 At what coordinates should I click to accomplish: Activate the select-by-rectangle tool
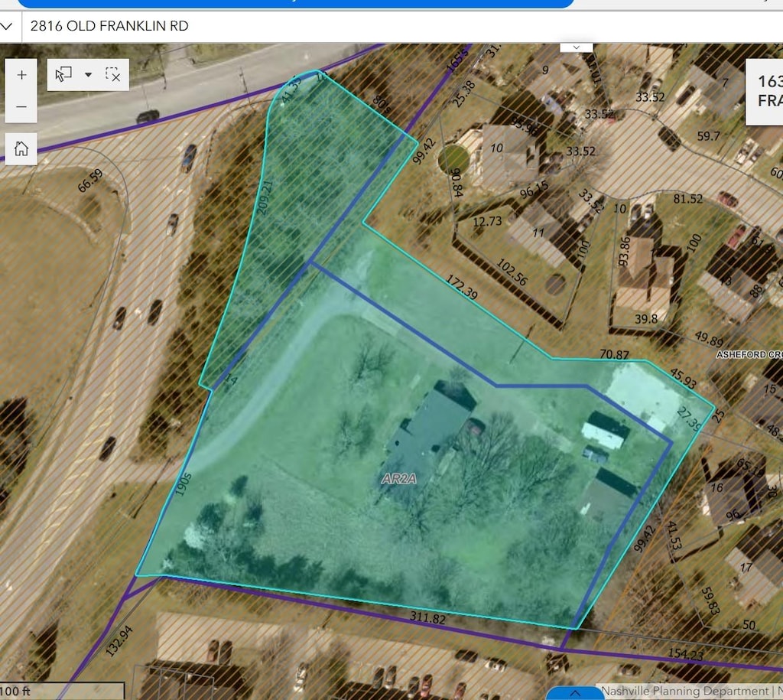pyautogui.click(x=63, y=75)
